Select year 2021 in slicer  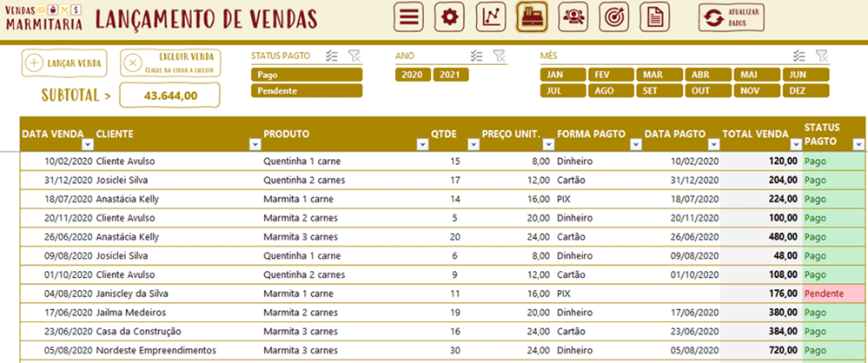(x=451, y=75)
